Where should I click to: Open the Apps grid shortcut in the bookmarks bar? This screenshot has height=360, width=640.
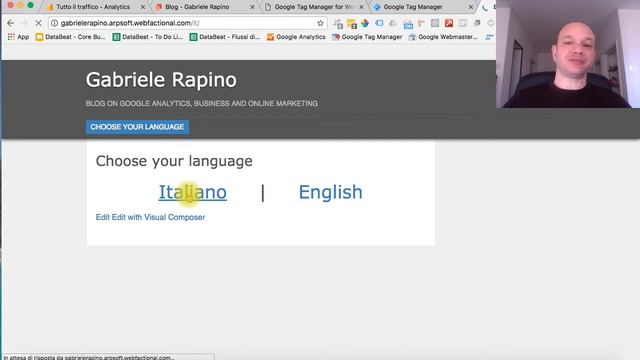[18, 37]
